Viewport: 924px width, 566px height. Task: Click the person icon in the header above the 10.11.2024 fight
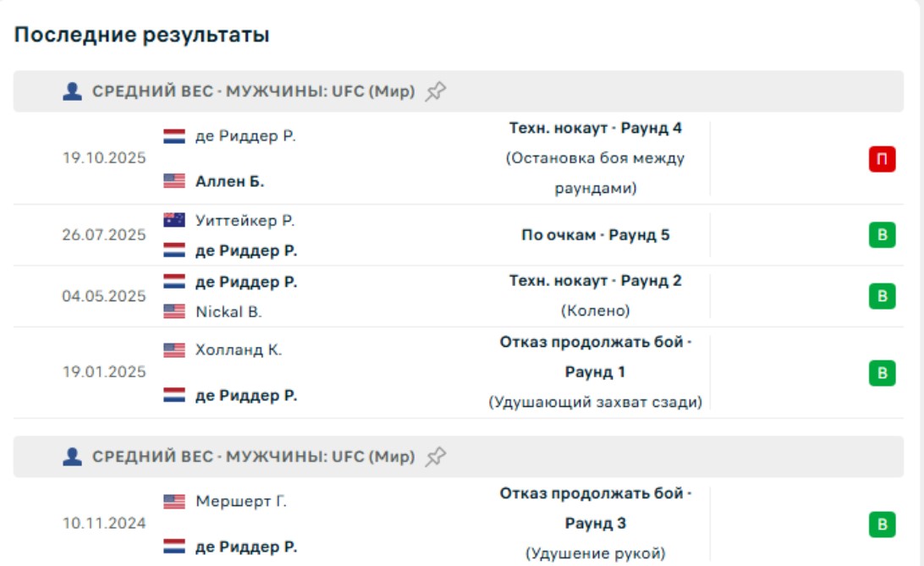(x=73, y=457)
